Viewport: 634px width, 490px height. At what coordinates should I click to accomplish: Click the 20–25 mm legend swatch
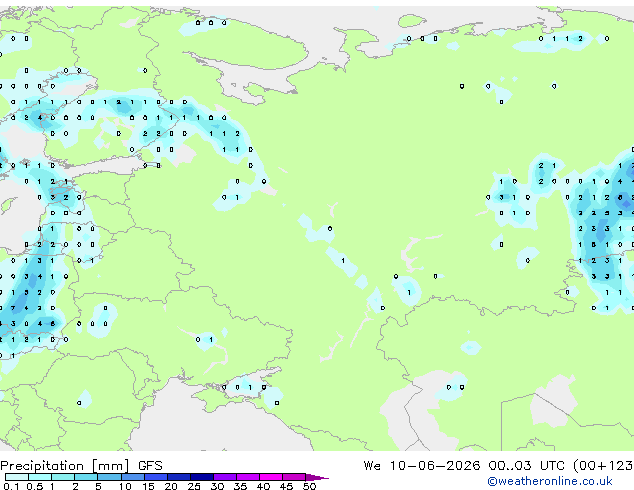(179, 477)
